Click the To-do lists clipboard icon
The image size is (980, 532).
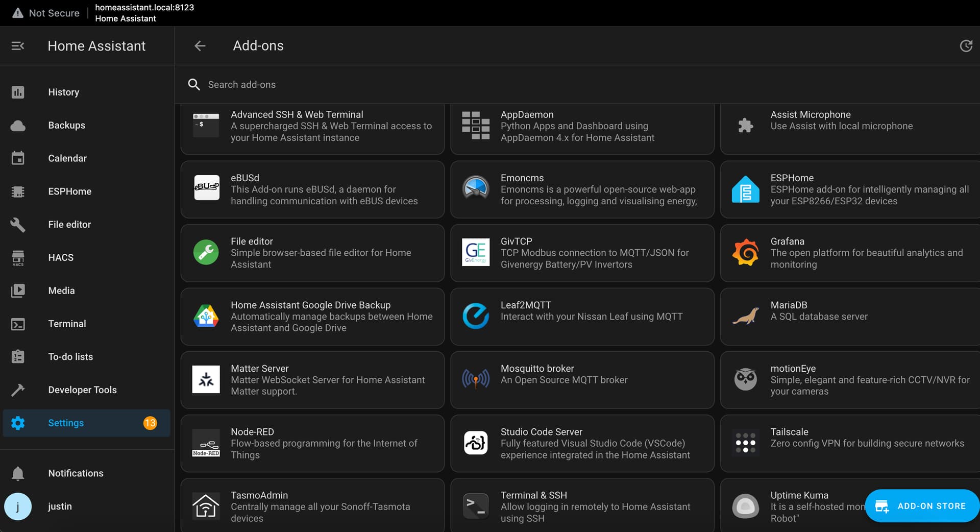(x=18, y=356)
